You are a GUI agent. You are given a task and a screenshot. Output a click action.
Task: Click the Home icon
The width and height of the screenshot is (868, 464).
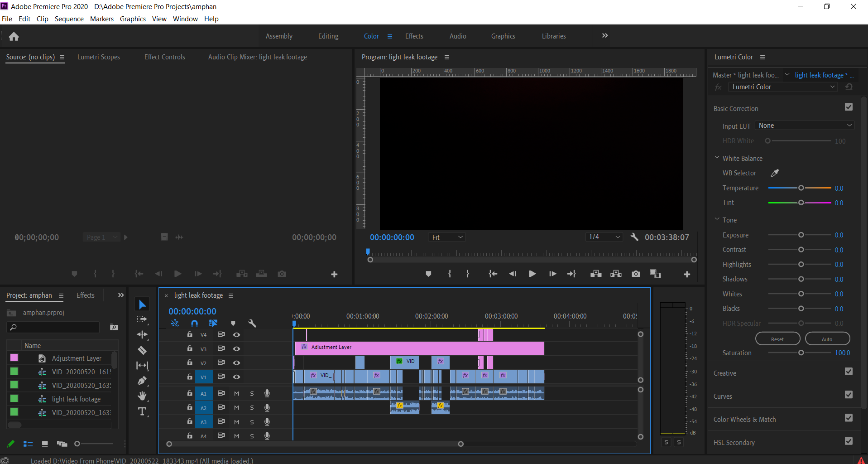(14, 36)
